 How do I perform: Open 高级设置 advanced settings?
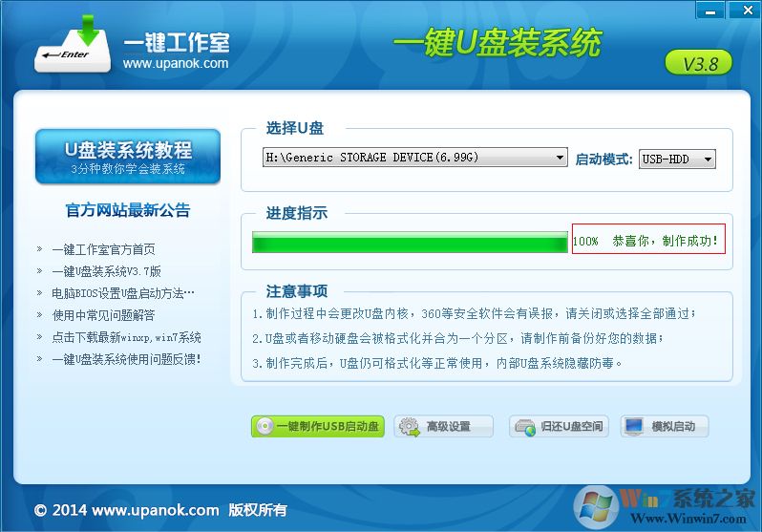pos(444,427)
